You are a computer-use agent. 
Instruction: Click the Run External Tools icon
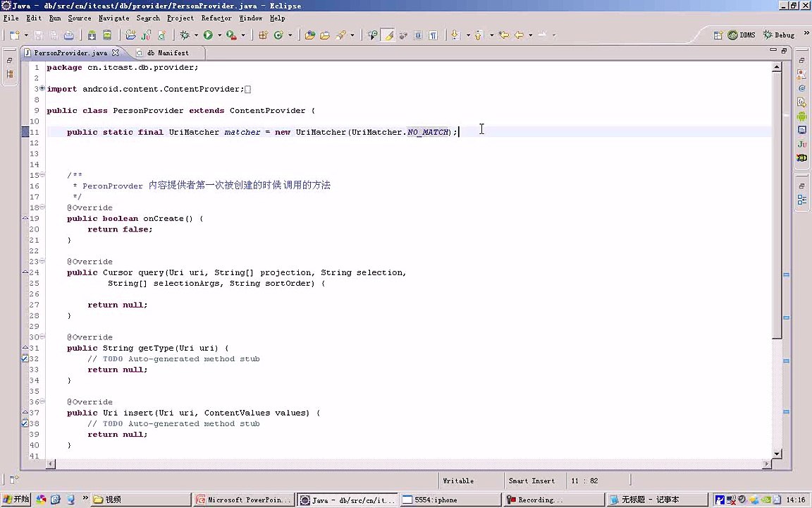[x=231, y=35]
